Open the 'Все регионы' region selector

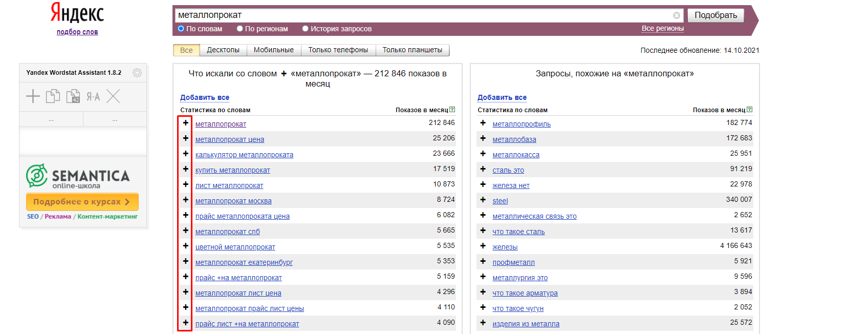pyautogui.click(x=662, y=29)
